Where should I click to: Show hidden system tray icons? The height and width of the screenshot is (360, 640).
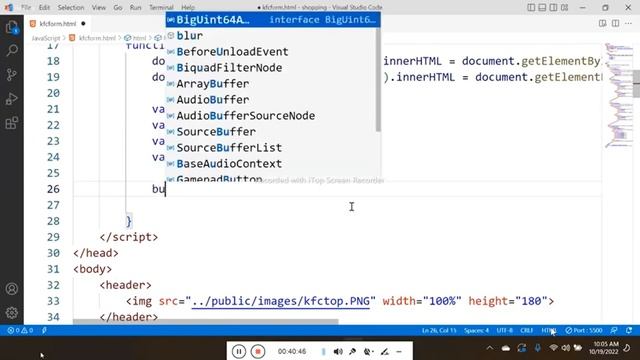[x=490, y=348]
